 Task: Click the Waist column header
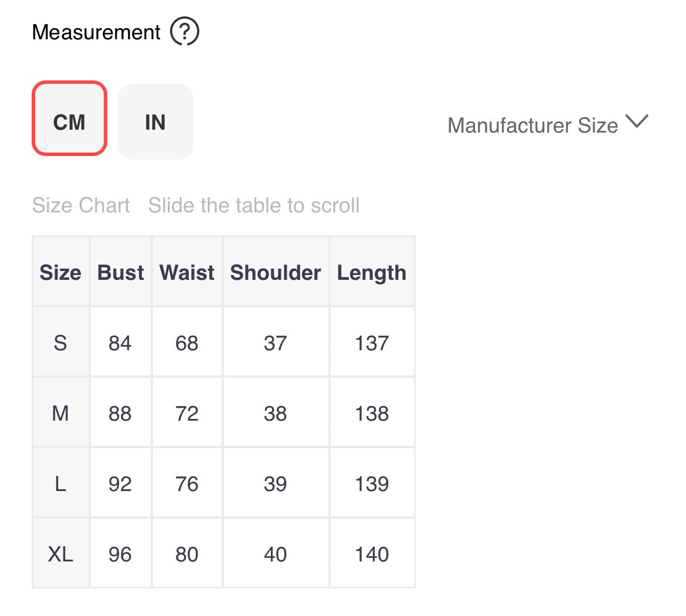click(187, 273)
